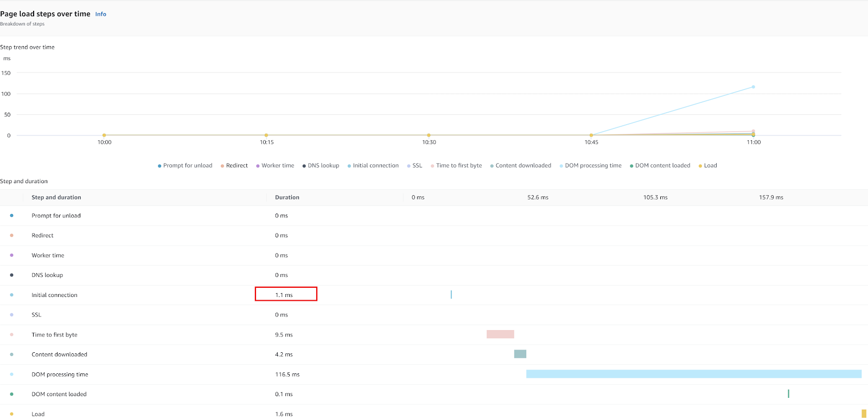This screenshot has width=868, height=420.
Task: Click the Duration column header
Action: (x=287, y=198)
